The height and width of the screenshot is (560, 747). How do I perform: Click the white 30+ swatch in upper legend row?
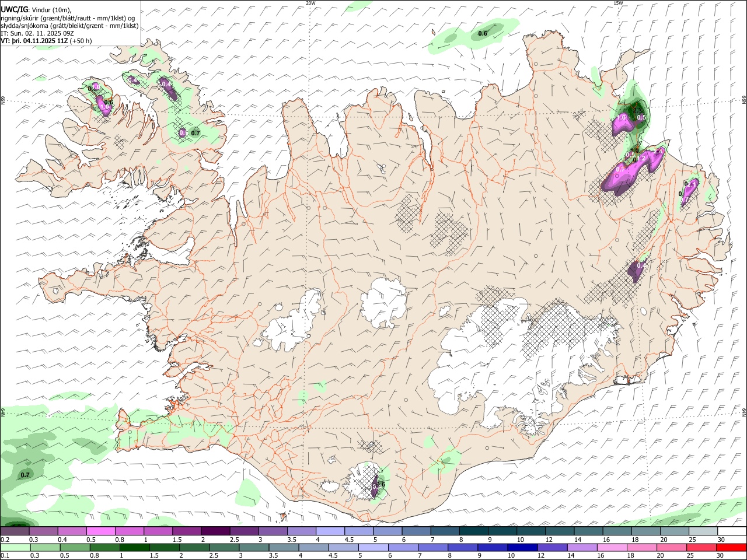tap(731, 531)
